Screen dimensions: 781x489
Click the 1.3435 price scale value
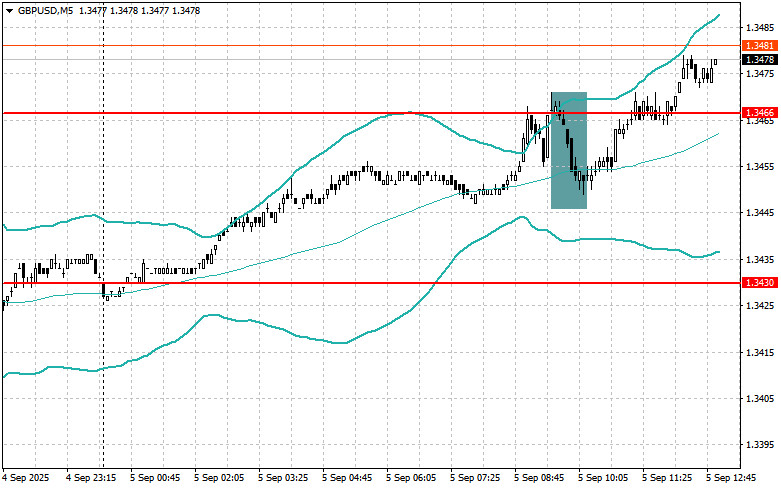click(x=760, y=259)
